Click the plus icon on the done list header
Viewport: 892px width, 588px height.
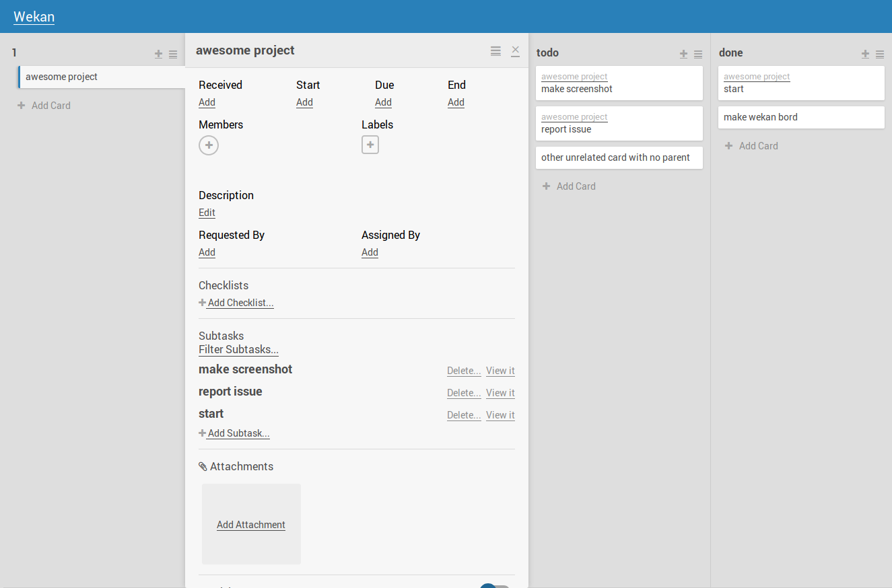pyautogui.click(x=865, y=54)
